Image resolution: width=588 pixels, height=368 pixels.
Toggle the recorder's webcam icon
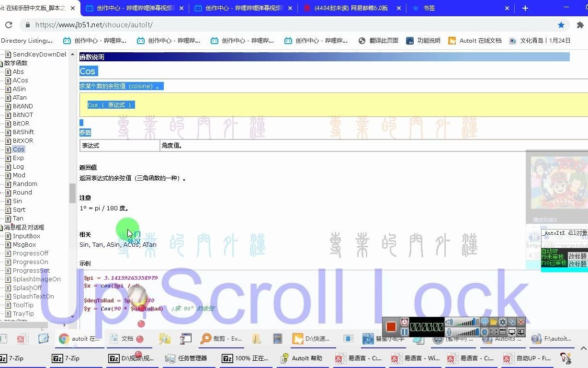[x=484, y=332]
